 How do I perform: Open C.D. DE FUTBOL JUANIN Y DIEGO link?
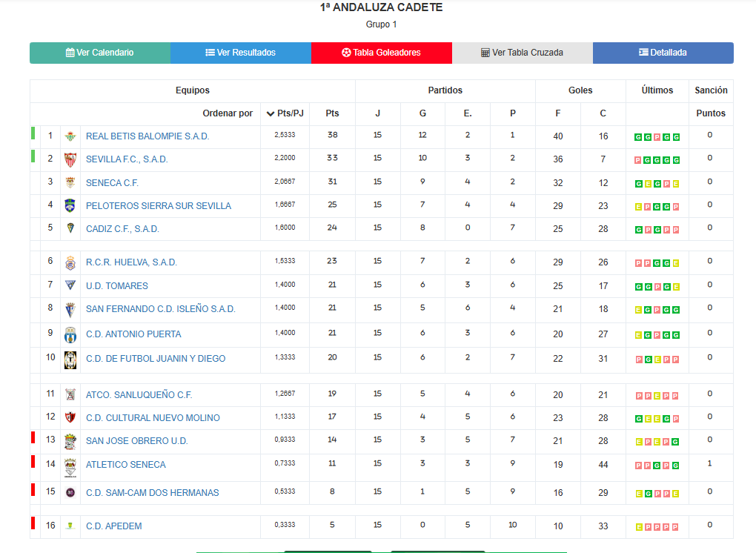click(x=156, y=359)
